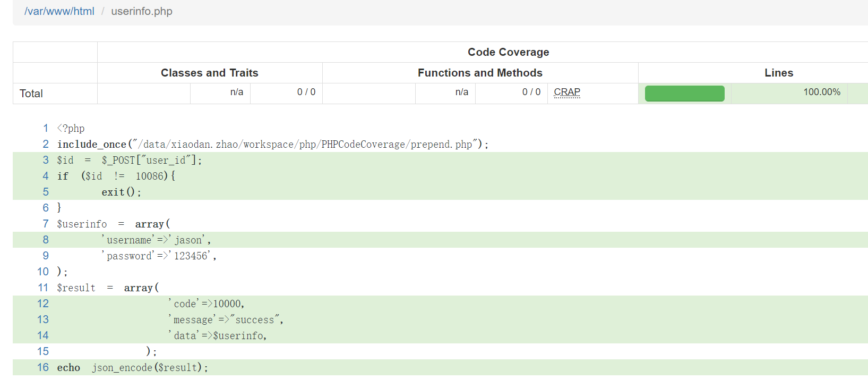Click the userinfo.php breadcrumb item

point(142,11)
